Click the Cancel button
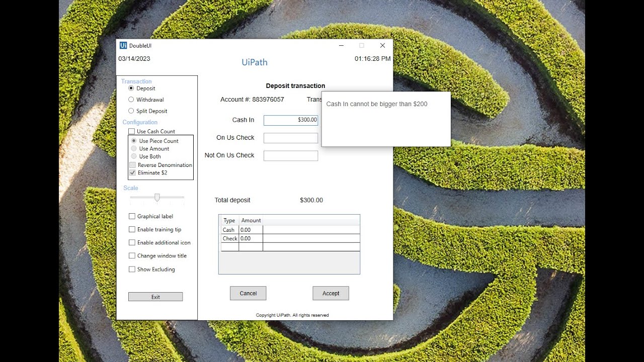Screen dimensions: 644x362 click(248, 294)
